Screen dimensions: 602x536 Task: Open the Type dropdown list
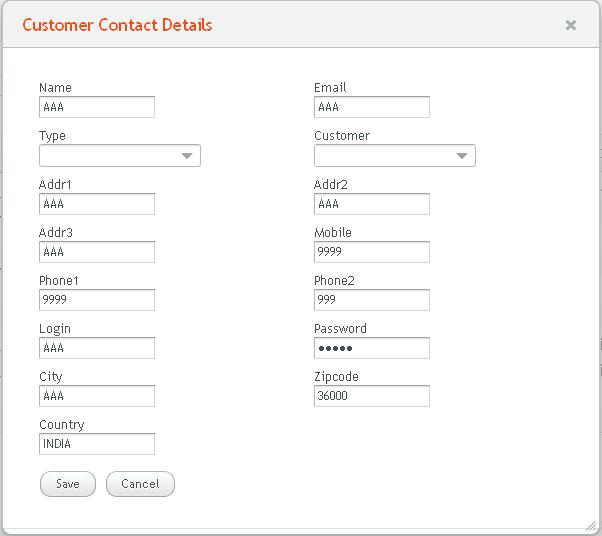(120, 156)
